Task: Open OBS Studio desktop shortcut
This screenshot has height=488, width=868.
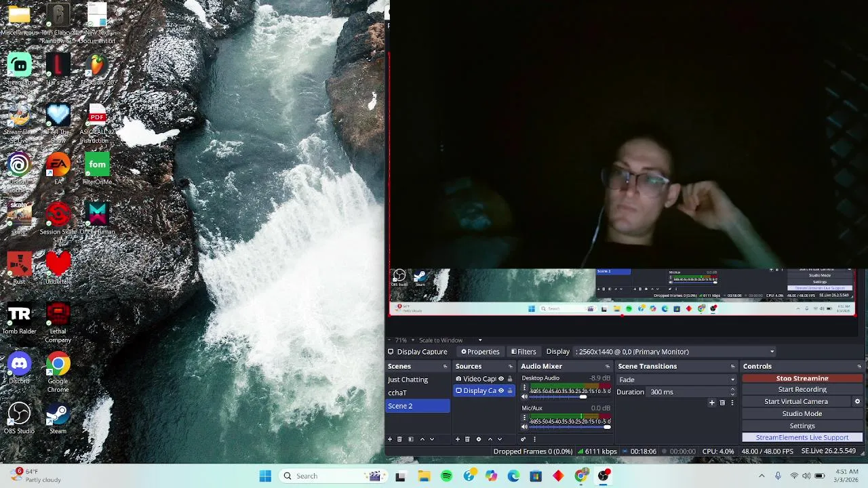Action: pyautogui.click(x=19, y=418)
